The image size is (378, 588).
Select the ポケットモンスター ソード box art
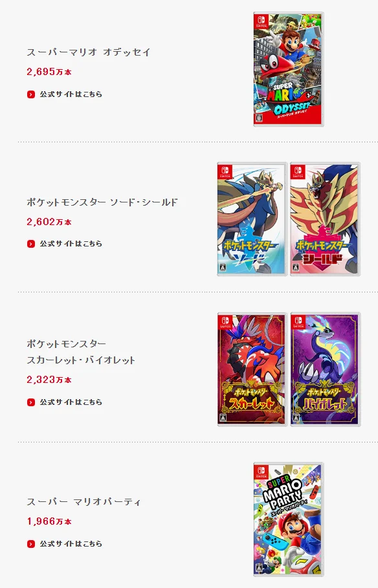tap(252, 219)
